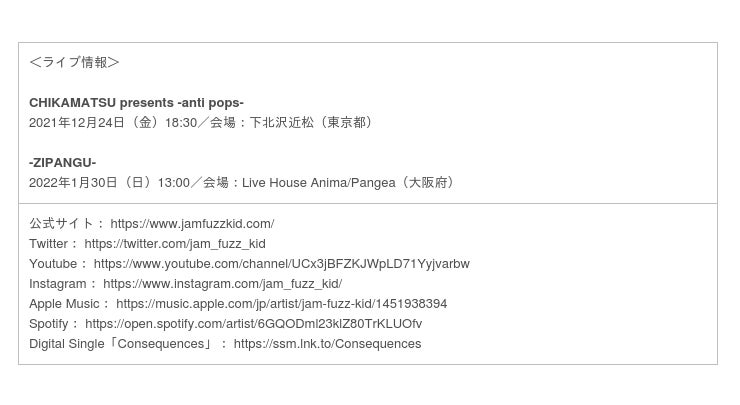The height and width of the screenshot is (405, 740).
Task: Open the ssm.lnk.to/Consequences link
Action: 327,343
